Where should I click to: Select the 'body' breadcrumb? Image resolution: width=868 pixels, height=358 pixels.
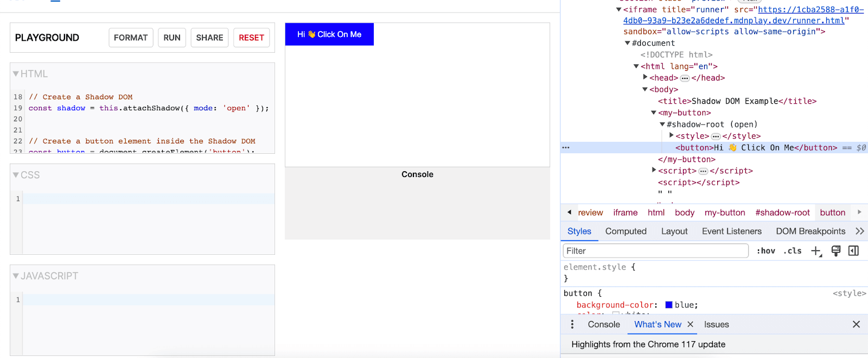[685, 213]
